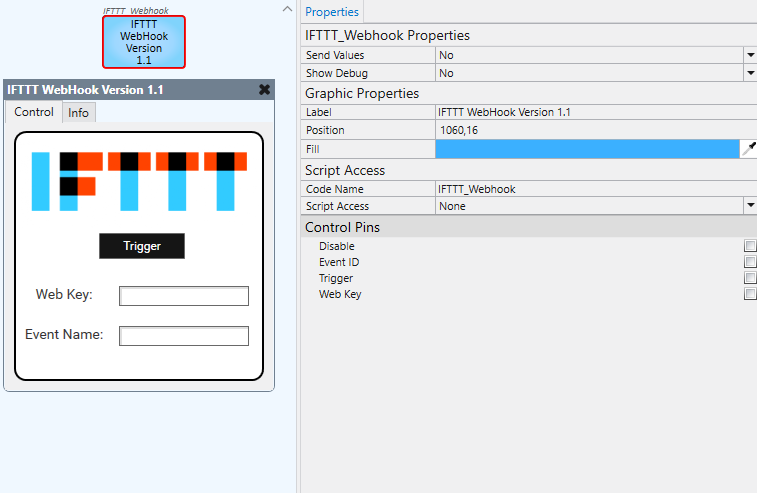Click the IFTTT logo image
Screen dimensions: 757x493
tap(139, 181)
